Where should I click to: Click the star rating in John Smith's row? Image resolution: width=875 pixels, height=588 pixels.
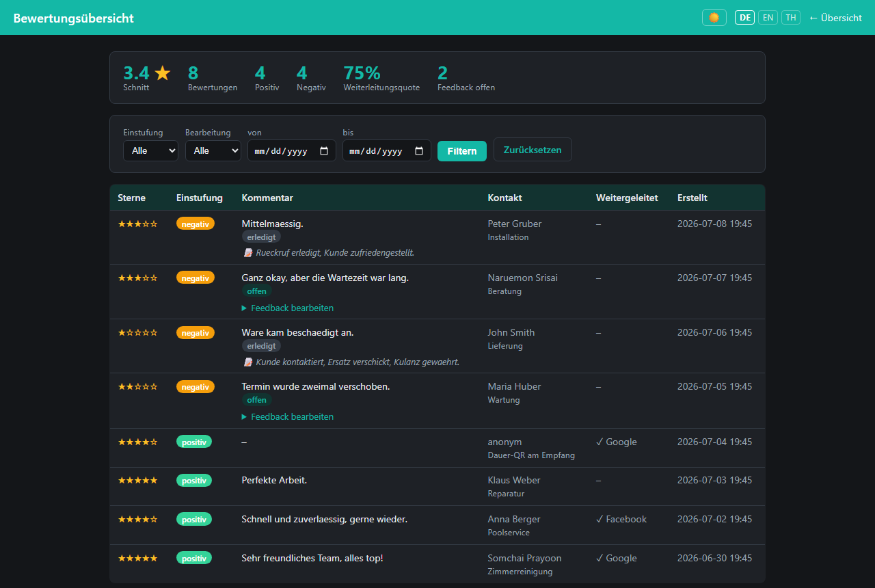click(138, 332)
